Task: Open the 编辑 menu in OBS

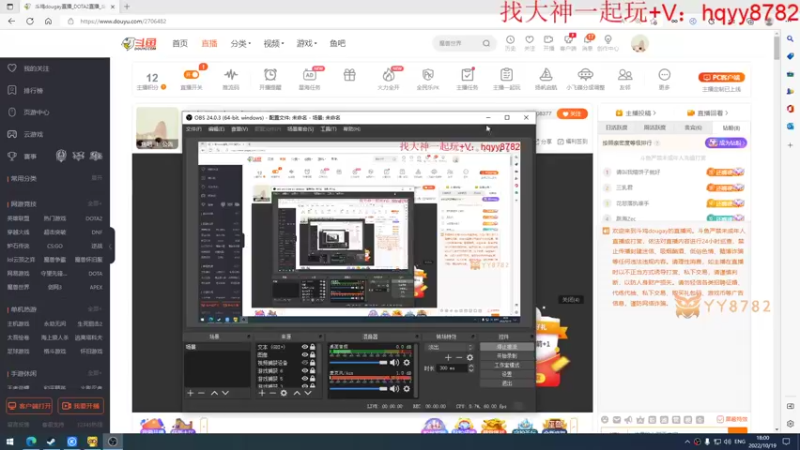Action: (x=216, y=129)
